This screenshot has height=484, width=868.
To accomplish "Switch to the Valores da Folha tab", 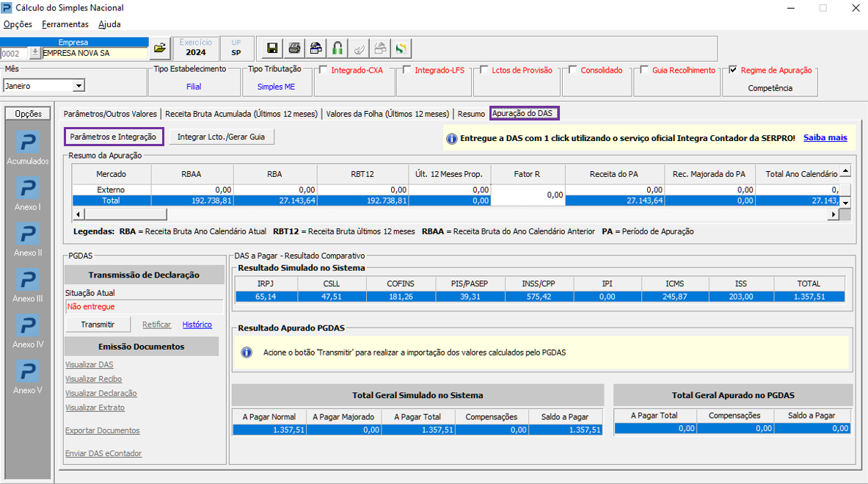I will pyautogui.click(x=387, y=114).
